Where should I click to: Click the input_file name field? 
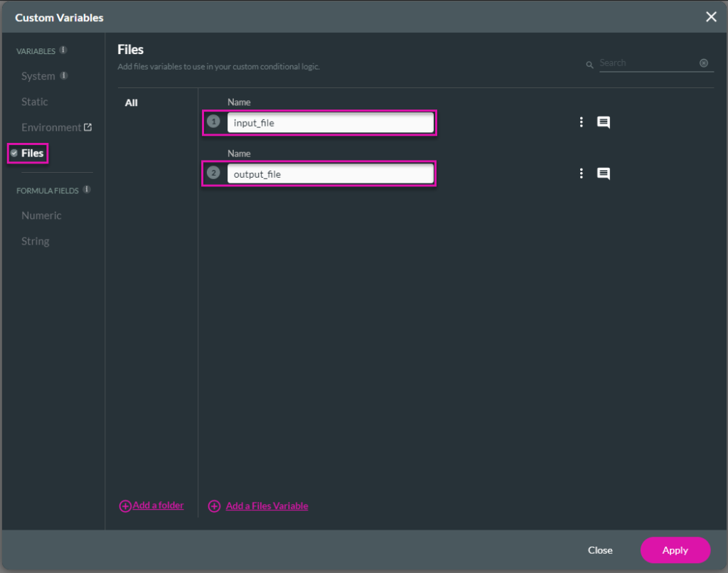[329, 123]
